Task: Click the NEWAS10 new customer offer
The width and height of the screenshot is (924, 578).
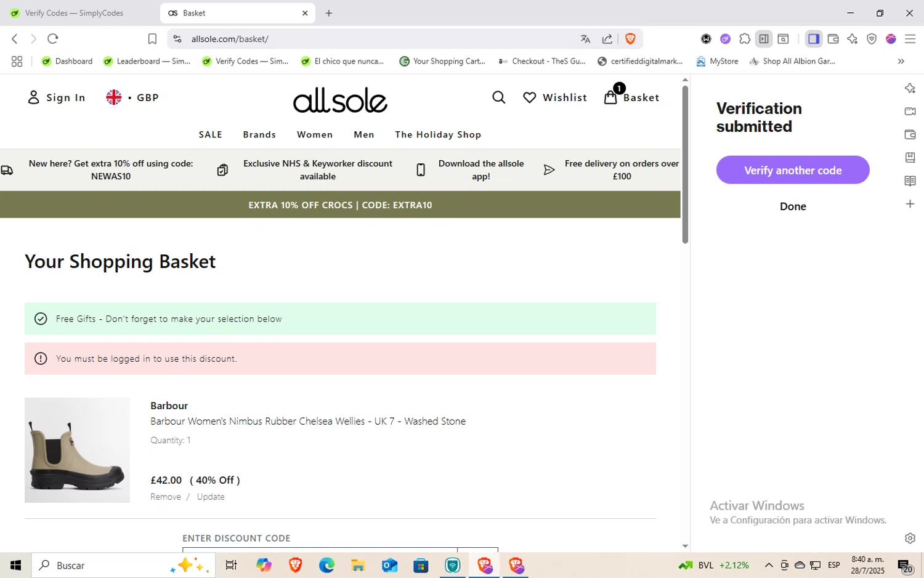Action: pyautogui.click(x=111, y=169)
